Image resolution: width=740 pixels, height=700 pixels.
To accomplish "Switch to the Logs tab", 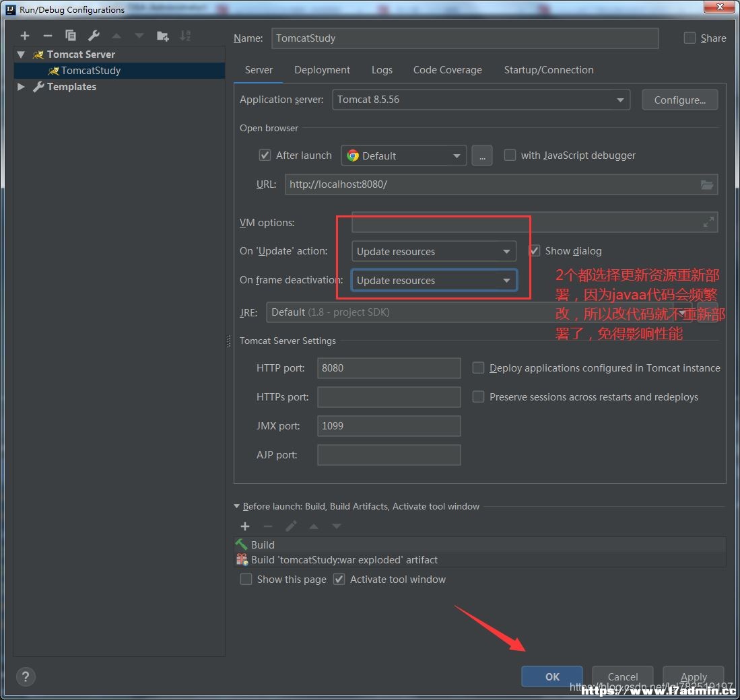I will [x=382, y=70].
